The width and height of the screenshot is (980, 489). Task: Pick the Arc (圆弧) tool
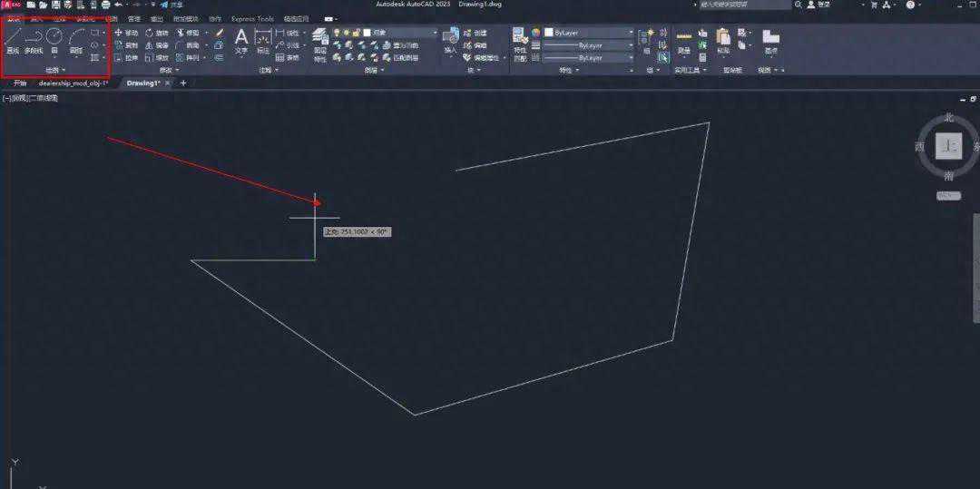click(76, 41)
